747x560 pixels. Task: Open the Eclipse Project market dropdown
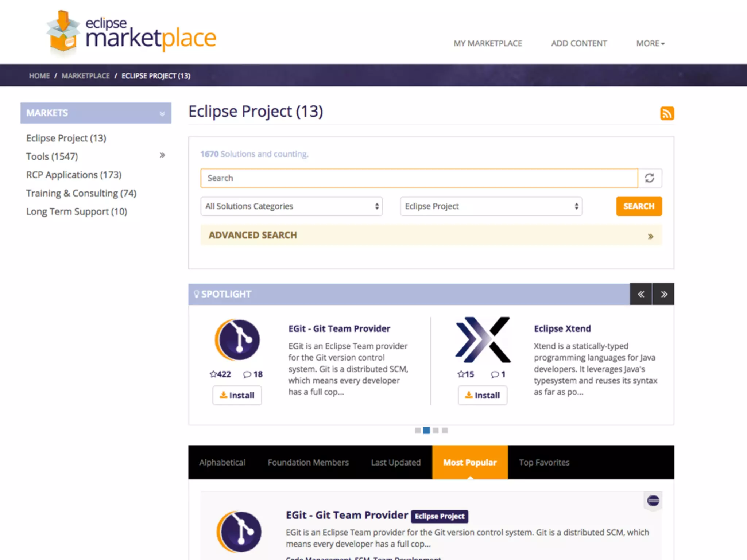click(491, 206)
